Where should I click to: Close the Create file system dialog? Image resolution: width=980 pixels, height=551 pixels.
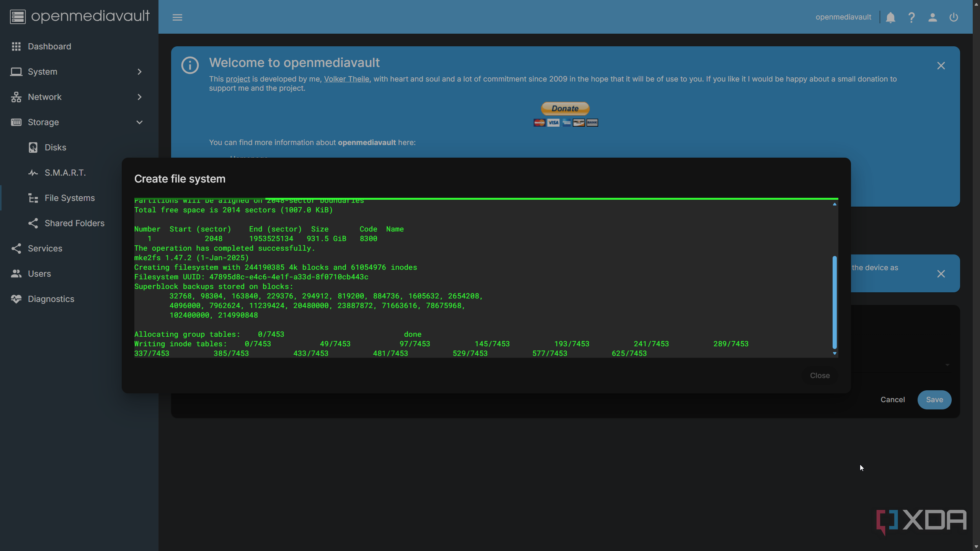pyautogui.click(x=820, y=375)
